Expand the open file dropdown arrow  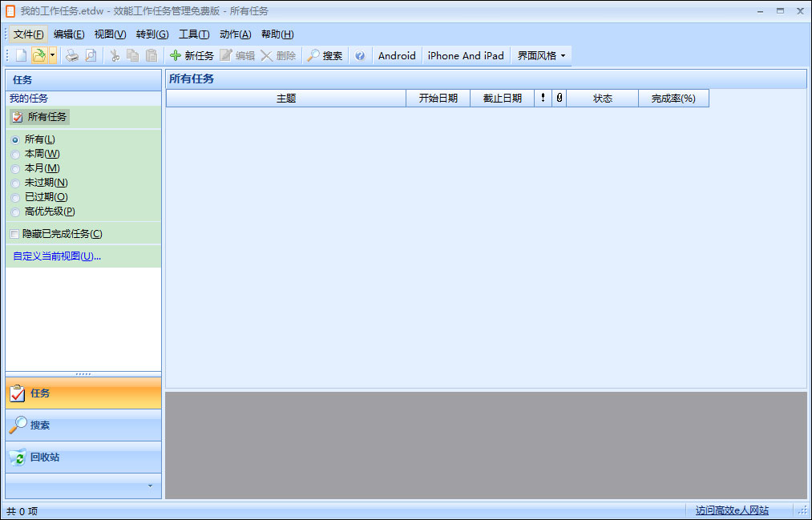[x=52, y=55]
